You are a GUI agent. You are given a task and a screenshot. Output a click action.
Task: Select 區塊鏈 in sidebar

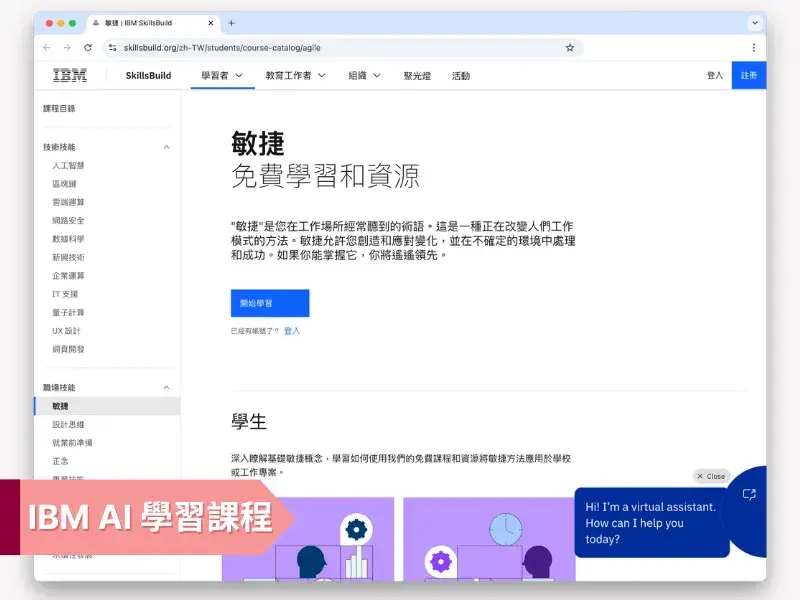(64, 184)
